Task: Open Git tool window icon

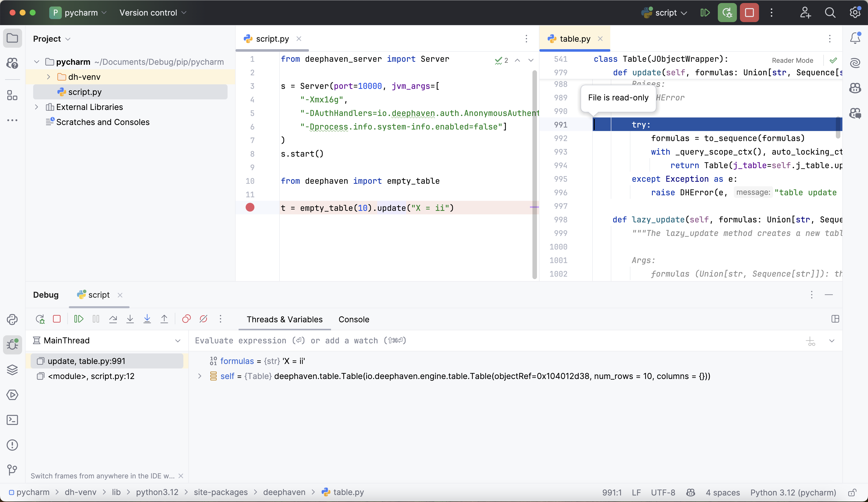Action: (12, 470)
